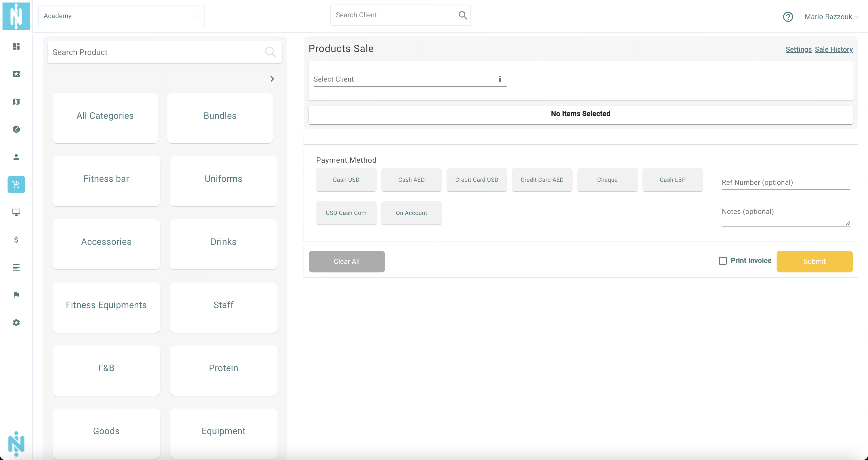Click the membership ticket icon in the sidebar

coord(16,74)
